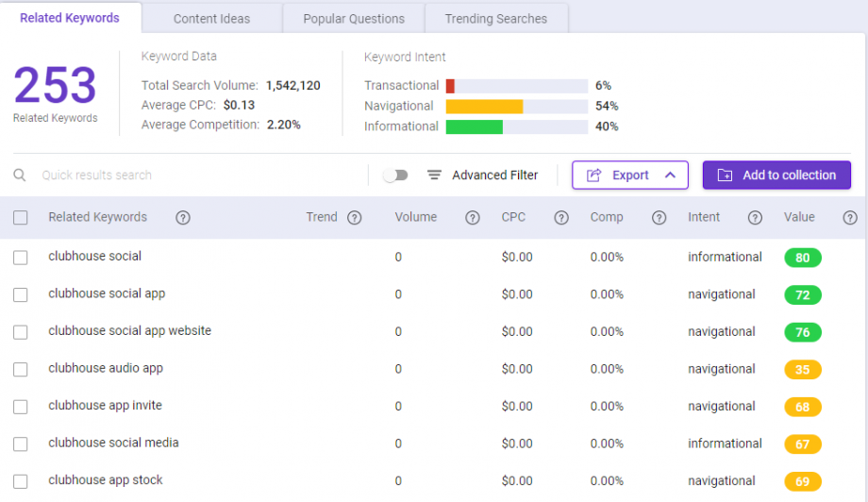Sort by the Trend column header
Image resolution: width=868 pixels, height=502 pixels.
pyautogui.click(x=322, y=217)
